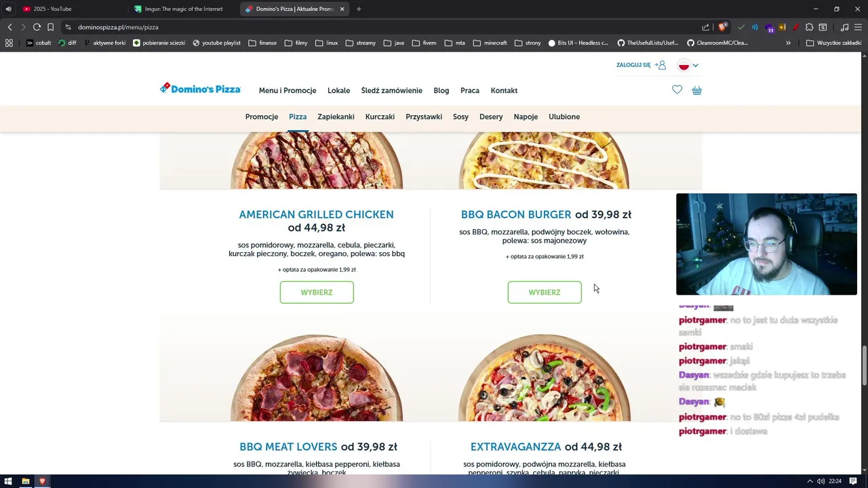The height and width of the screenshot is (488, 868).
Task: Open the browser hamburger main menu
Action: point(858,27)
